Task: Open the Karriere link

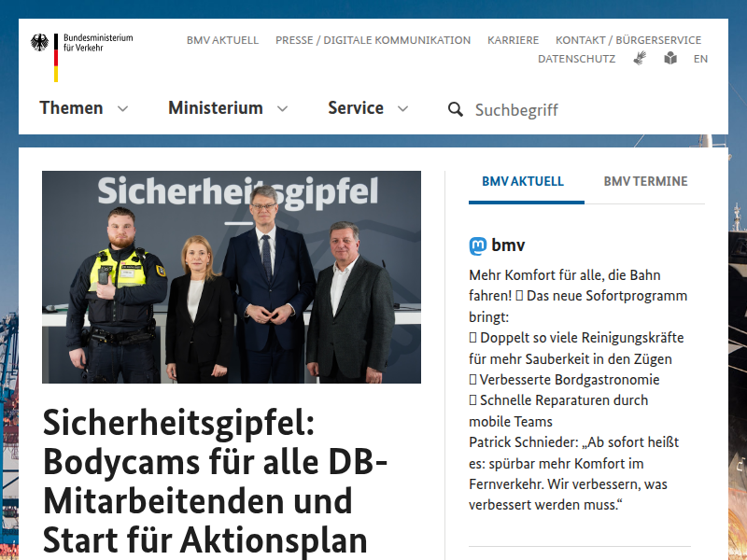Action: (513, 40)
